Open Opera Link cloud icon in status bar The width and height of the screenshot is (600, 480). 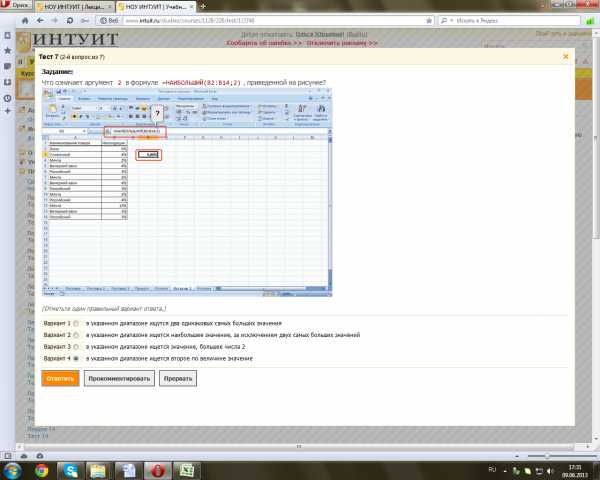tap(24, 456)
